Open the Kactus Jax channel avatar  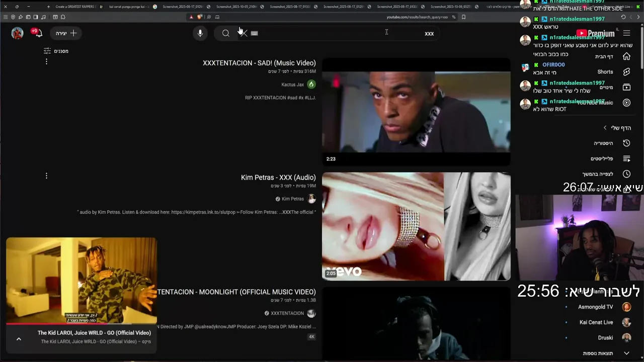pyautogui.click(x=311, y=84)
